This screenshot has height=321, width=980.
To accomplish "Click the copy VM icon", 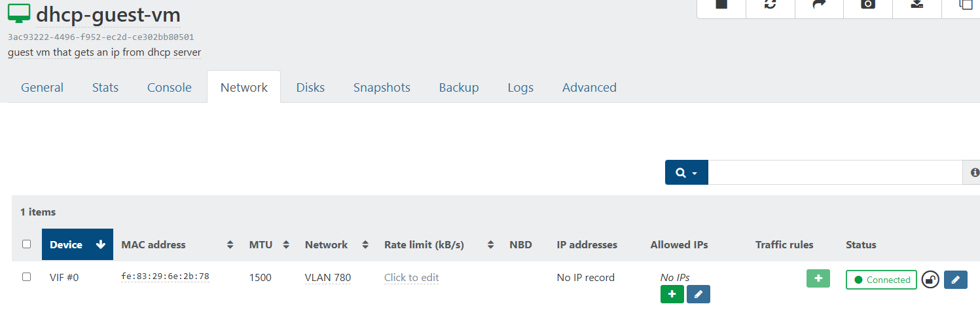I will pyautogui.click(x=966, y=4).
